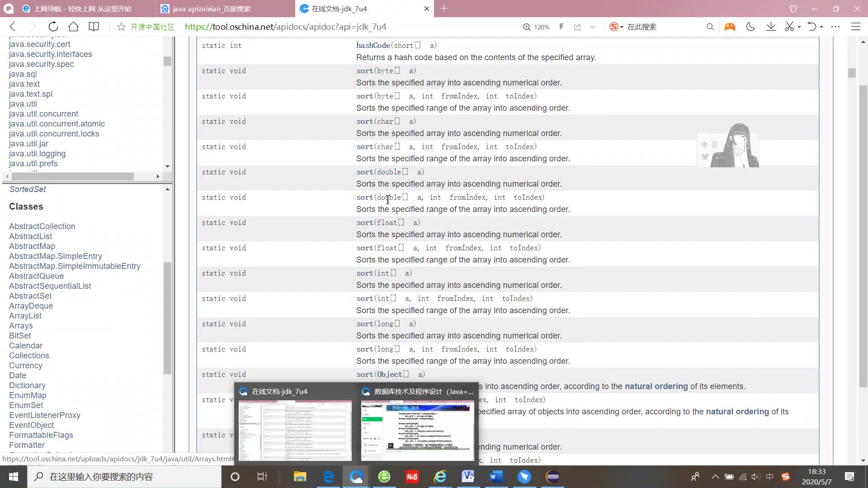Viewport: 868px width, 488px height.
Task: Expand the java.util tree item
Action: [x=23, y=103]
